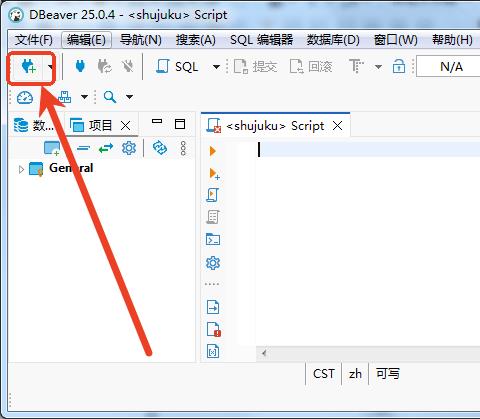Screen dimensions: 480x419
Task: Click the gear icon in SQL editor sidebar
Action: point(213,263)
